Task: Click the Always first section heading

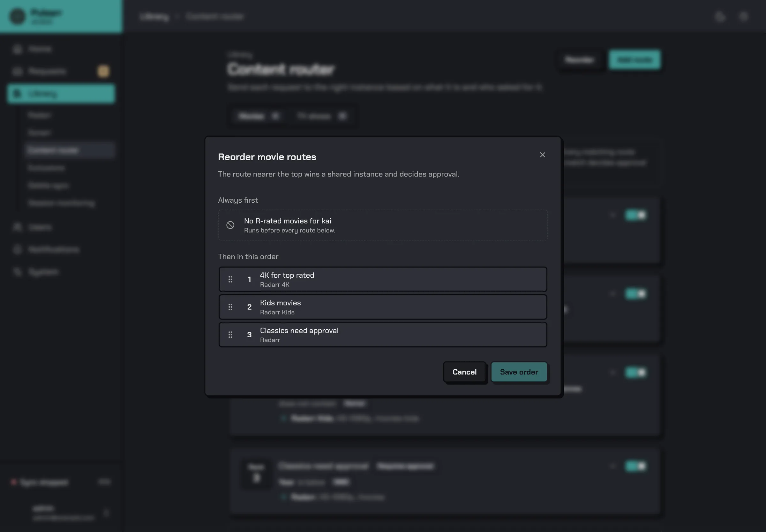Action: 238,200
